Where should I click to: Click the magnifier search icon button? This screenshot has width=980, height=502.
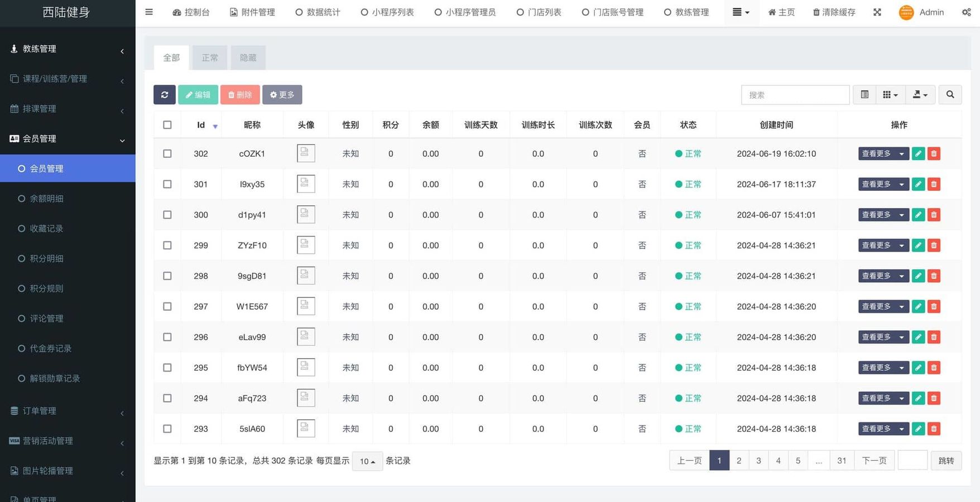950,95
